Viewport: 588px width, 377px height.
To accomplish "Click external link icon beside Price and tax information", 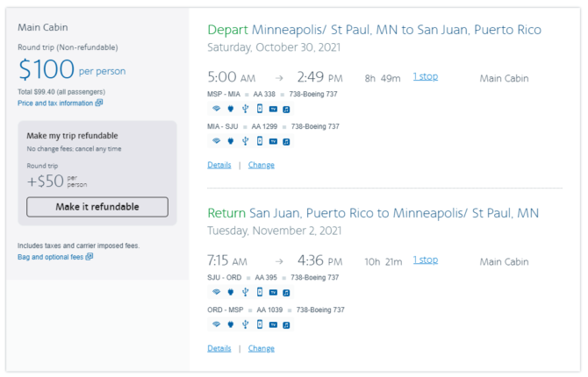I will tap(99, 103).
